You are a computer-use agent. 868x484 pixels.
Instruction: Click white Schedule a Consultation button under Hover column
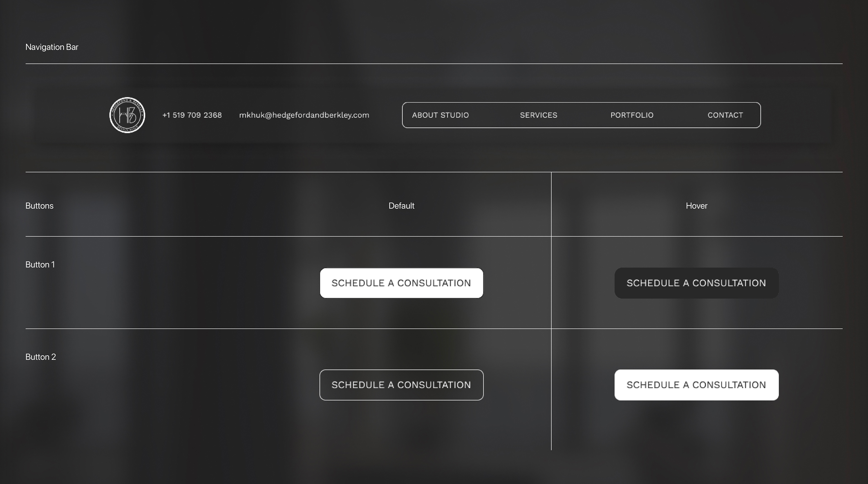point(696,384)
